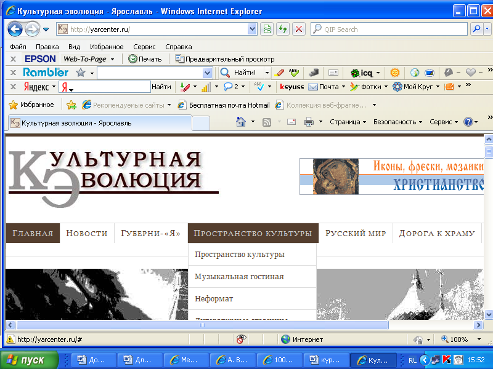Click the Rambler magnifier search icon

coord(225,72)
